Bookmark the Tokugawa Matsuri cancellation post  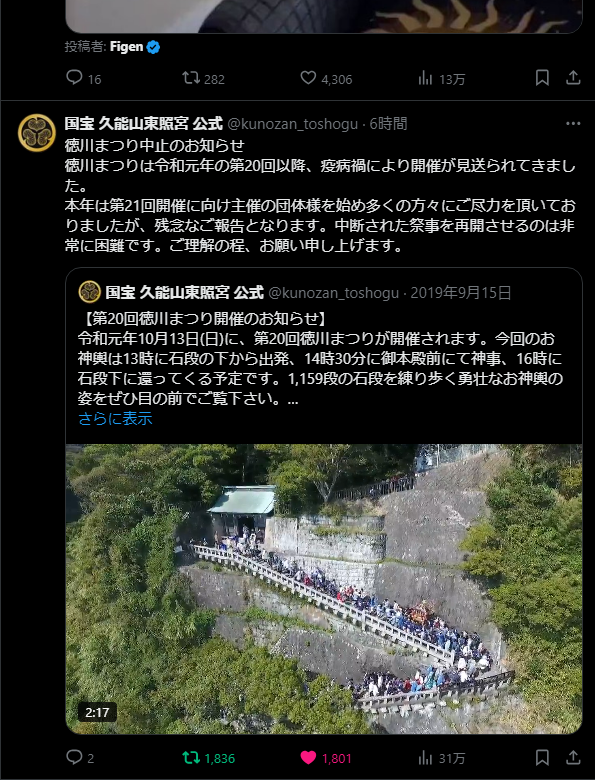click(x=542, y=758)
